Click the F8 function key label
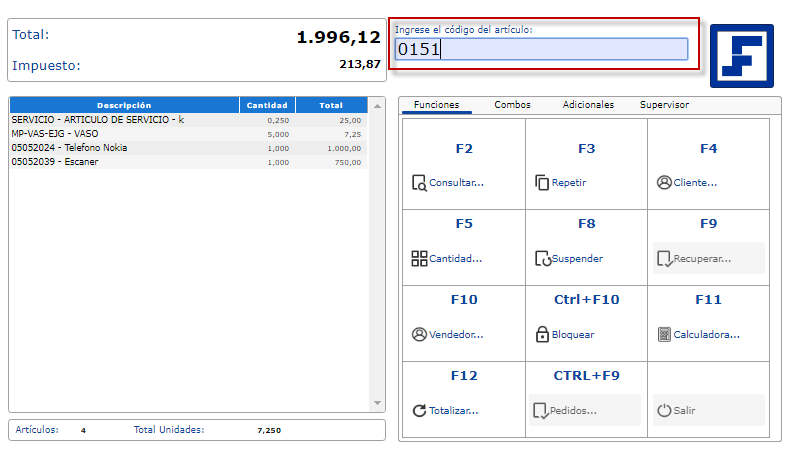Image resolution: width=806 pixels, height=473 pixels. coord(587,224)
